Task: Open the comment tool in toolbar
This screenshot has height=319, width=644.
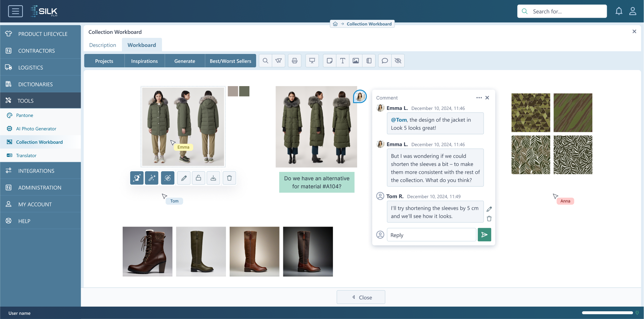Action: coord(385,61)
